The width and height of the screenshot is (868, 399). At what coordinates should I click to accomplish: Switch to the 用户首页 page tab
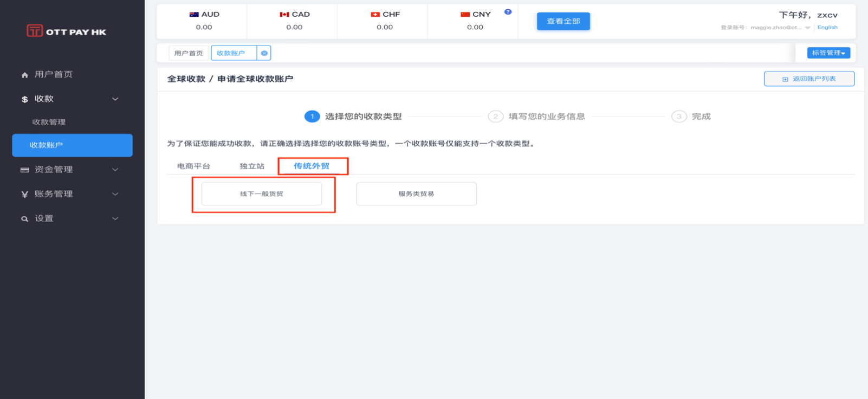189,53
